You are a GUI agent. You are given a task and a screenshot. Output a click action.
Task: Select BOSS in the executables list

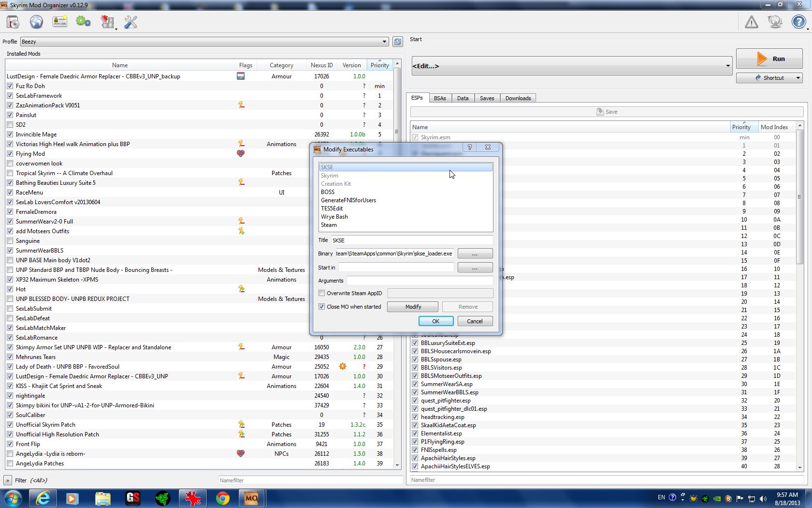point(328,192)
